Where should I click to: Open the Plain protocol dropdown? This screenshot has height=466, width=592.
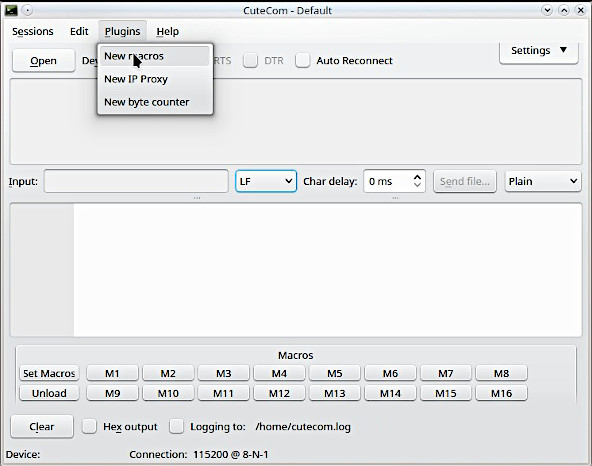543,181
